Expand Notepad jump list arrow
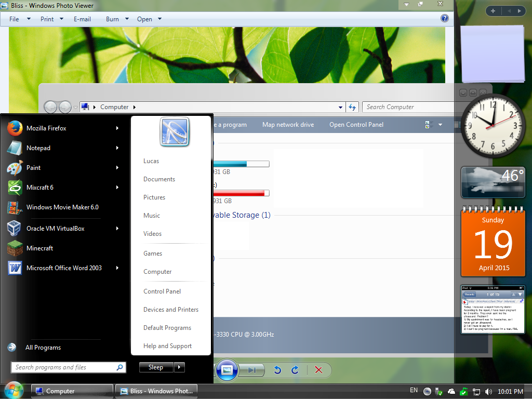Image resolution: width=532 pixels, height=399 pixels. 117,148
